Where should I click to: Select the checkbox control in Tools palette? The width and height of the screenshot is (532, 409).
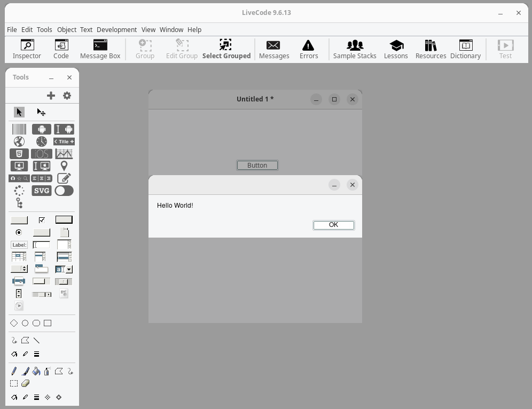click(x=42, y=220)
